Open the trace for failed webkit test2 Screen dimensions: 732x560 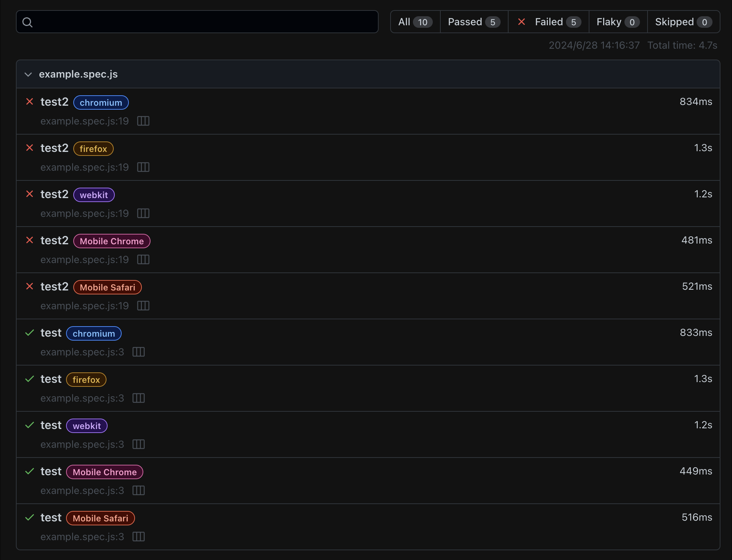143,213
